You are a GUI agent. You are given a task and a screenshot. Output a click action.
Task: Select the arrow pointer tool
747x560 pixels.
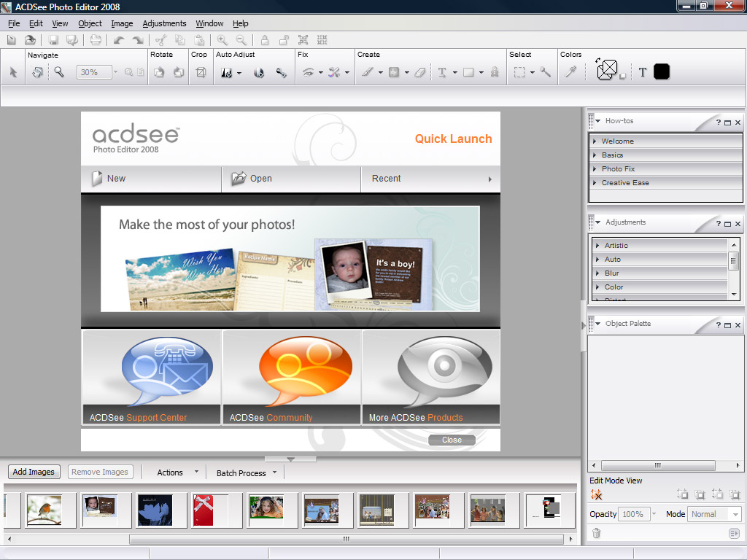[x=13, y=72]
